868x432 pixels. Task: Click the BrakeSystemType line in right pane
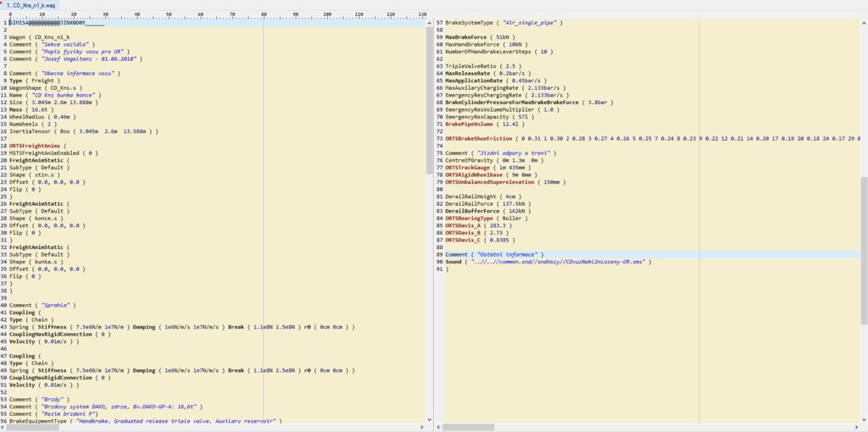click(505, 23)
